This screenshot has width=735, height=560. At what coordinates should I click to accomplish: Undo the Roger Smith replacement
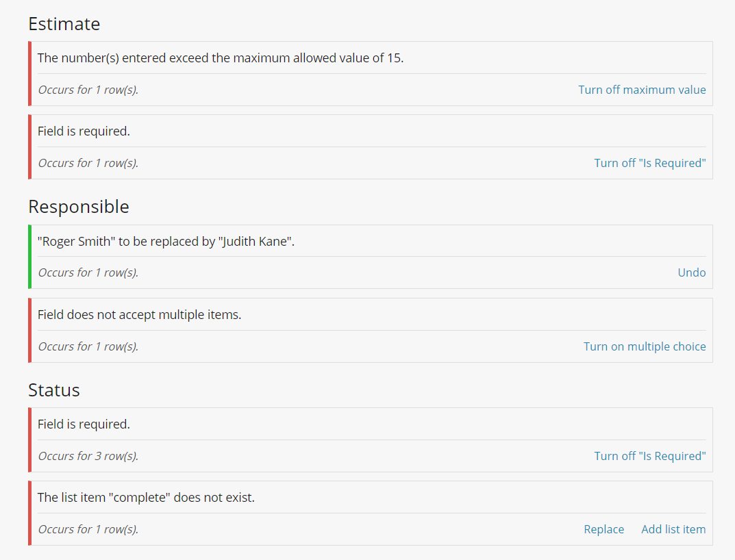coord(691,272)
